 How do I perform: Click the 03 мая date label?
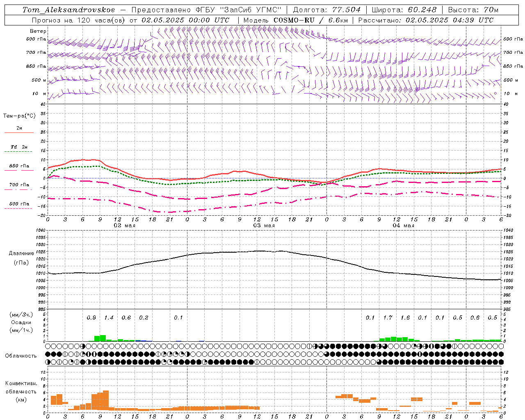264,226
